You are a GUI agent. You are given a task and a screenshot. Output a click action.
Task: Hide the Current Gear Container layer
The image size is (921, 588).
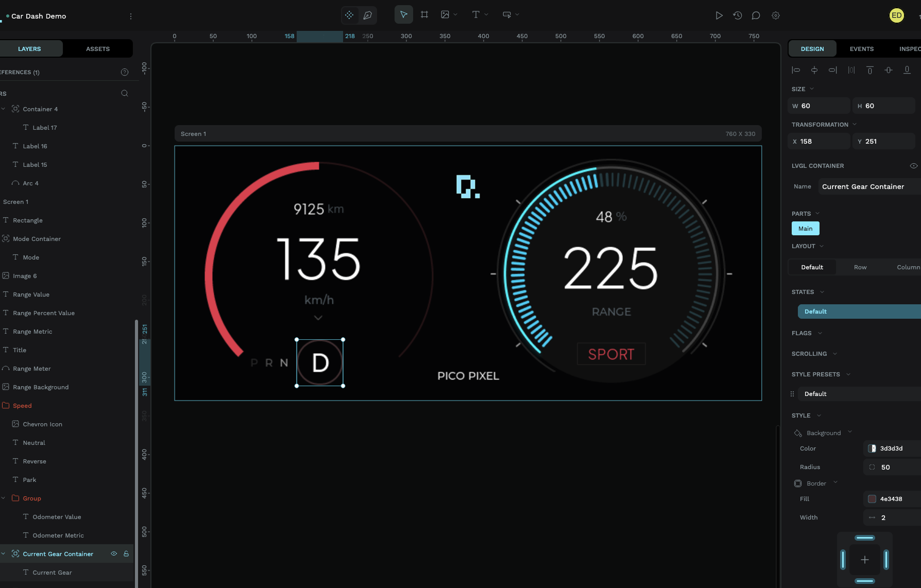pyautogui.click(x=114, y=554)
